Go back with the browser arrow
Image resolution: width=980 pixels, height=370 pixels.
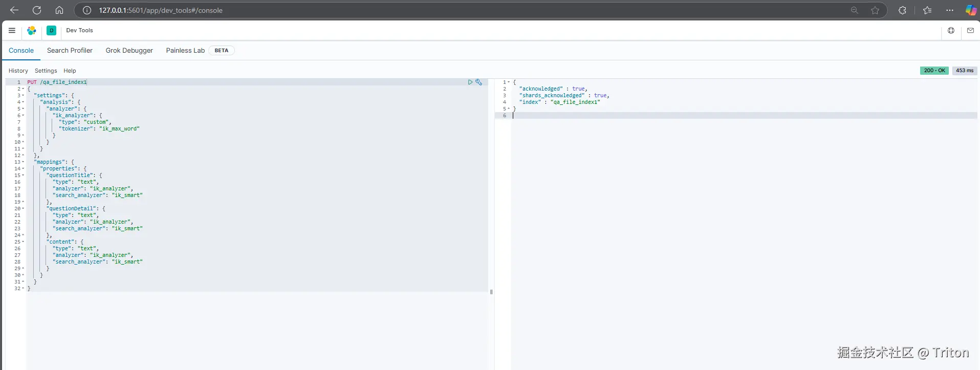point(14,10)
